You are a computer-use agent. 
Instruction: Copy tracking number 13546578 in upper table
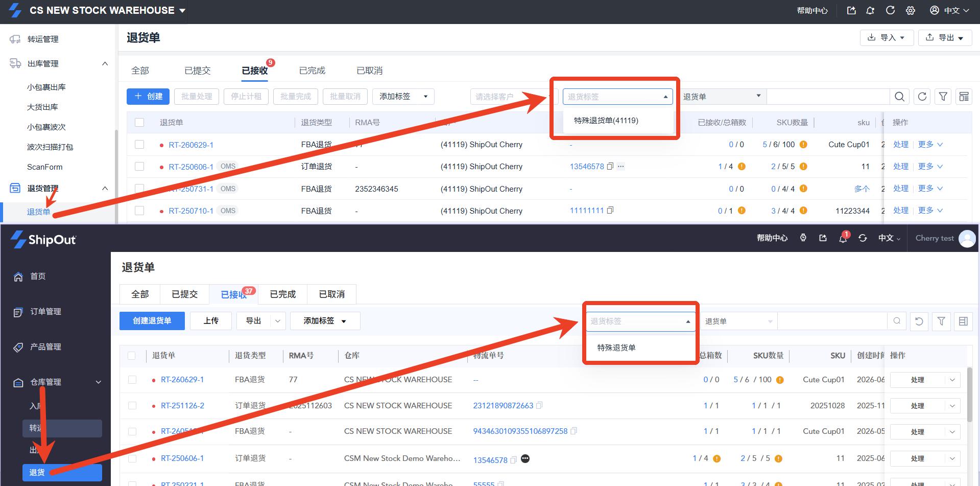point(610,167)
